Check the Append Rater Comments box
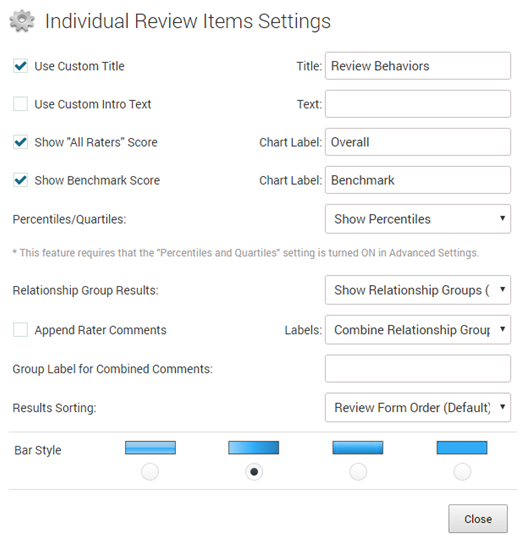The image size is (525, 544). coord(20,330)
